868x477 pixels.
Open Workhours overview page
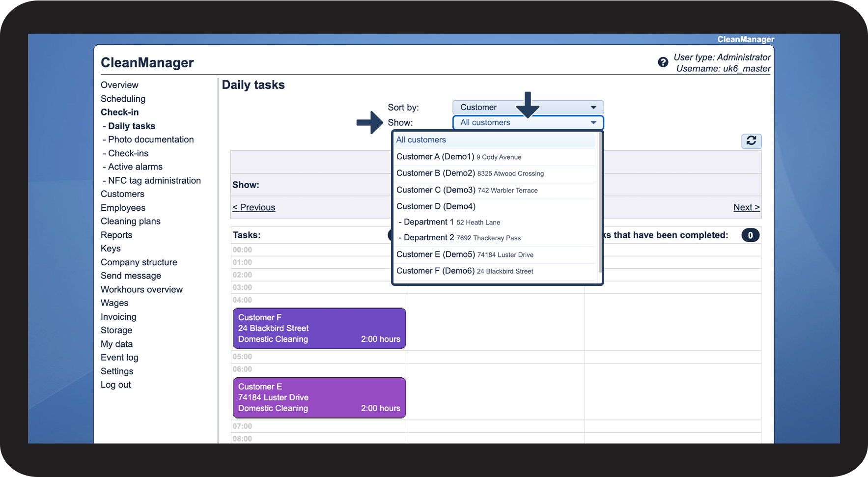pyautogui.click(x=141, y=290)
